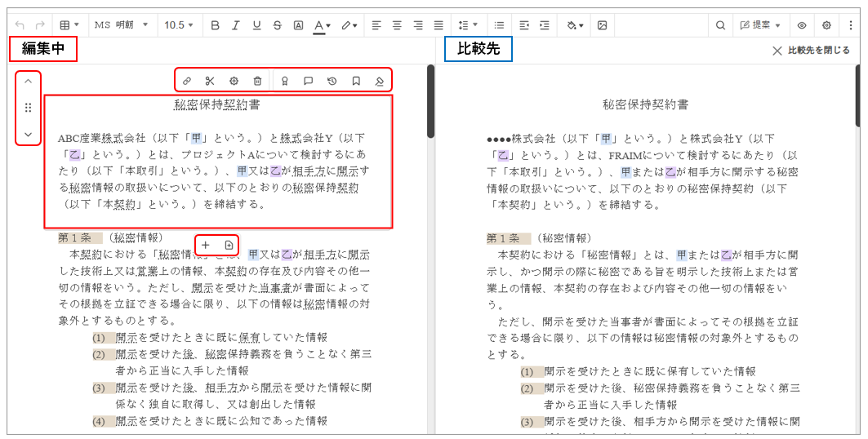
Task: Toggle bold formatting
Action: pyautogui.click(x=216, y=25)
